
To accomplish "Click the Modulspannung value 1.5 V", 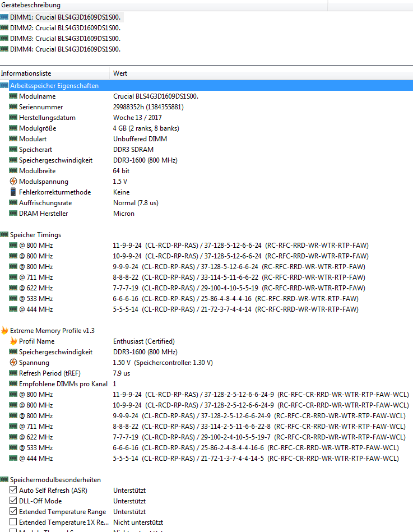I will (x=120, y=181).
